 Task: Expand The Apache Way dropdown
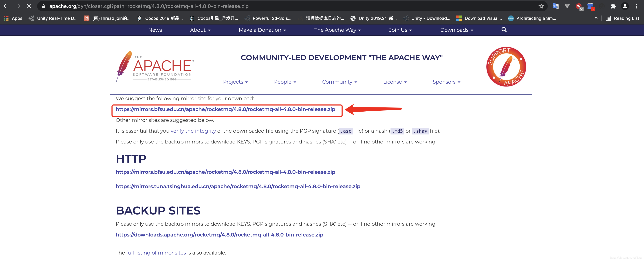pyautogui.click(x=337, y=30)
